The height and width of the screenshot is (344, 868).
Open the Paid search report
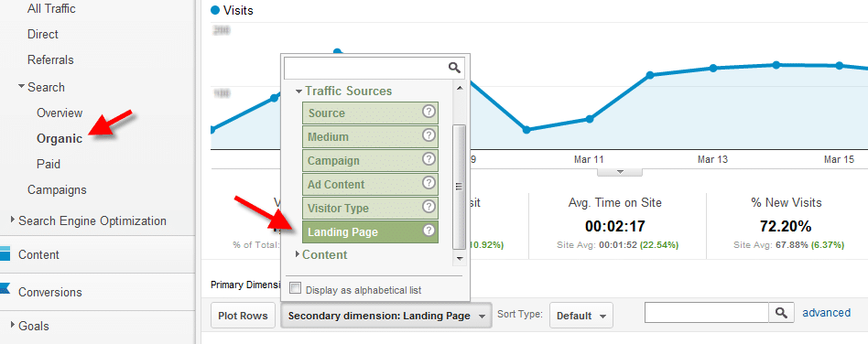(x=49, y=165)
